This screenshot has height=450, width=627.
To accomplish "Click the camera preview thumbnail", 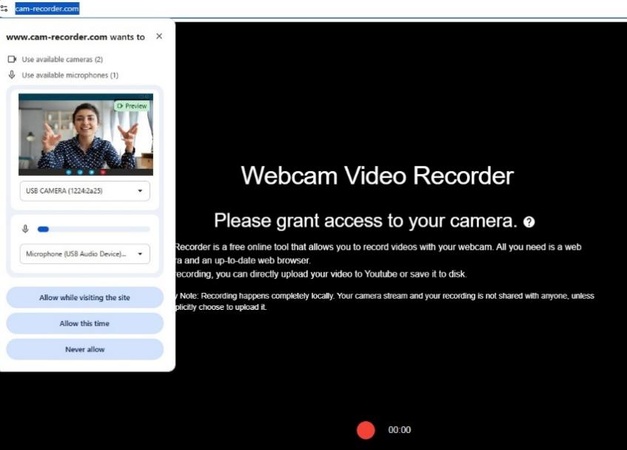I will [x=86, y=134].
